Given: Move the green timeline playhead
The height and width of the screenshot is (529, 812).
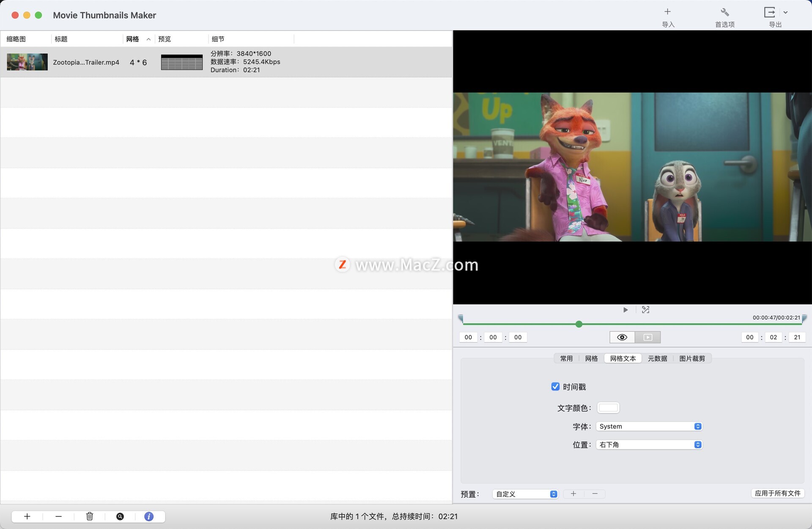Looking at the screenshot, I should (x=579, y=324).
